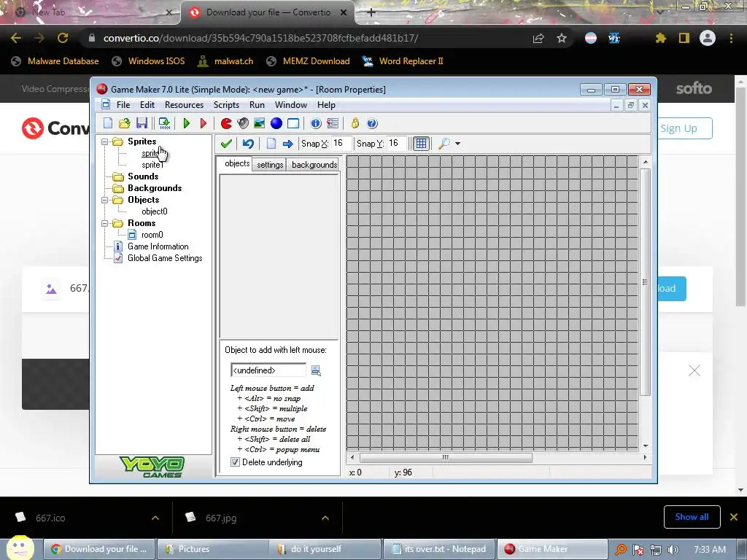747x560 pixels.
Task: Select room0 in resource tree
Action: pyautogui.click(x=152, y=235)
